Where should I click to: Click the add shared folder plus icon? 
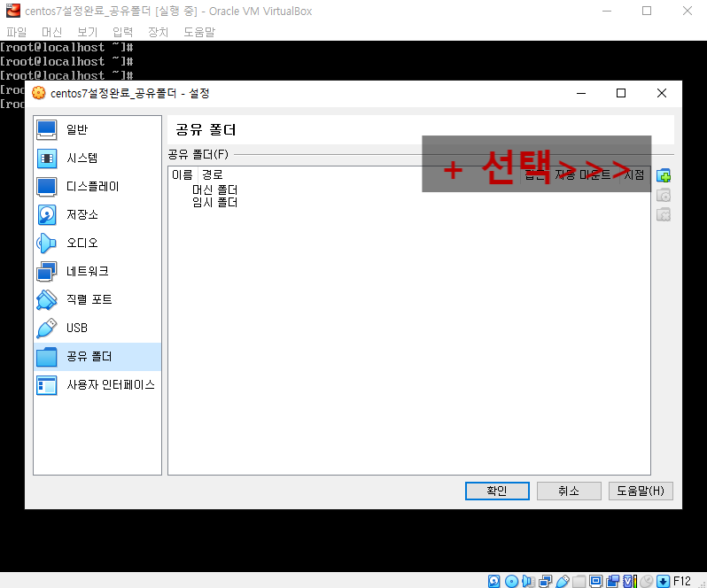coord(664,175)
